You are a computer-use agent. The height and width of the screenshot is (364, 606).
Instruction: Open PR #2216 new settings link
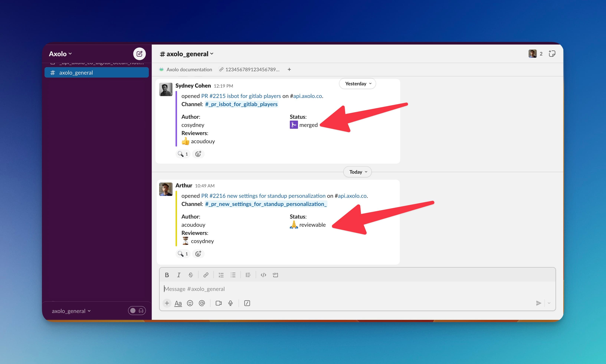point(263,196)
